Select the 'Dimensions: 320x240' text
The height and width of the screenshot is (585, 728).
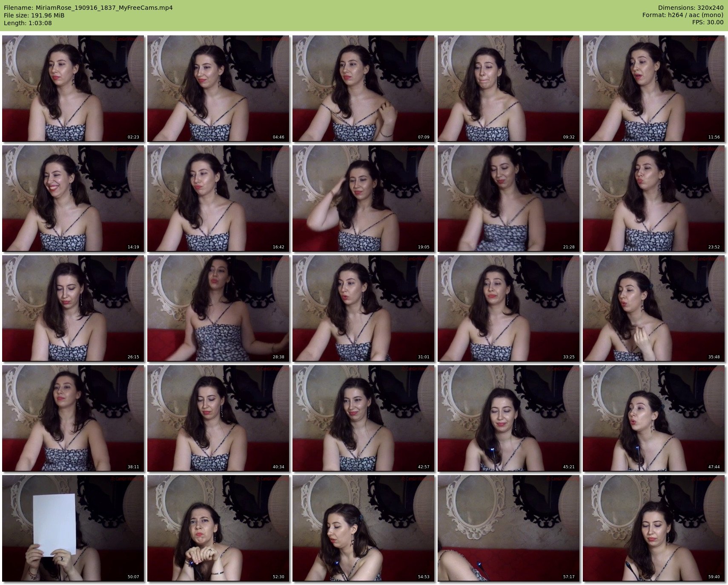(x=691, y=8)
